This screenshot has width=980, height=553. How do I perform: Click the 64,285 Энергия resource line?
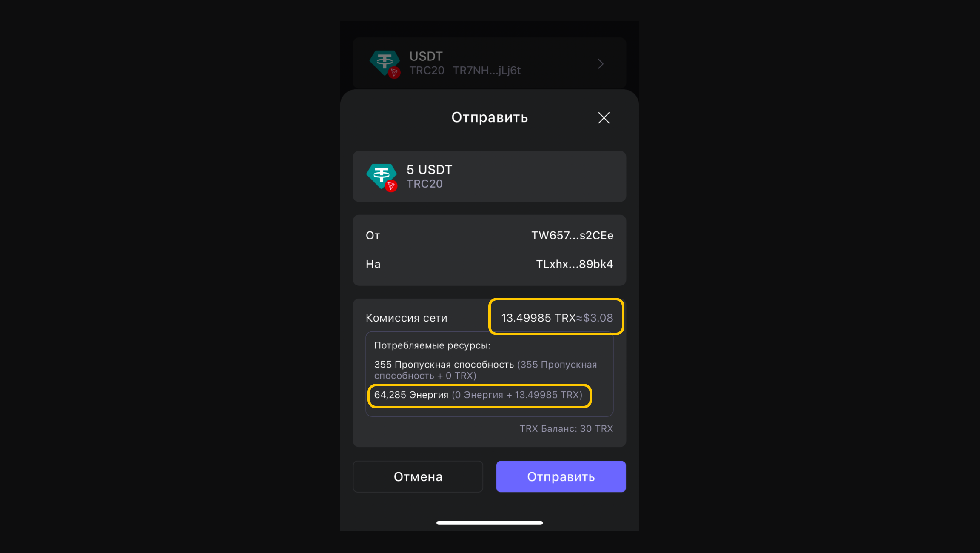pyautogui.click(x=478, y=395)
